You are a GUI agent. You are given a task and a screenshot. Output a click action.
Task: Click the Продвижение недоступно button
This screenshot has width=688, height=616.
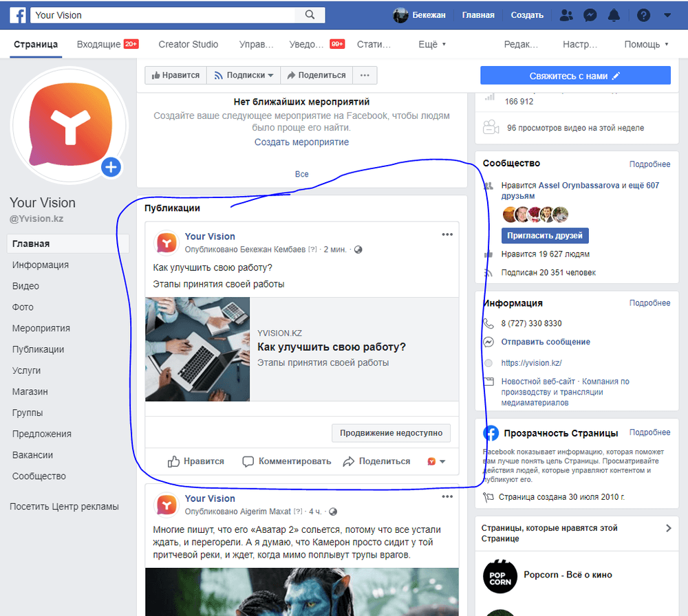[x=391, y=432]
